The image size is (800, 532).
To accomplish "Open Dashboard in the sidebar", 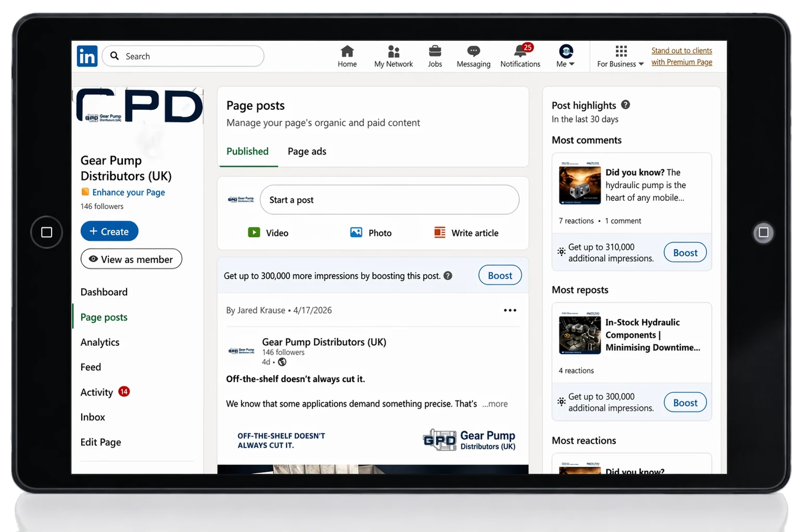I will [x=104, y=292].
